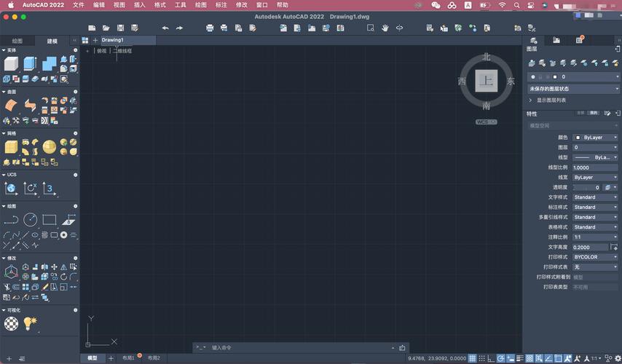Select the Extrude tool in 实体 panel
Image resolution: width=622 pixels, height=364 pixels.
pos(30,63)
